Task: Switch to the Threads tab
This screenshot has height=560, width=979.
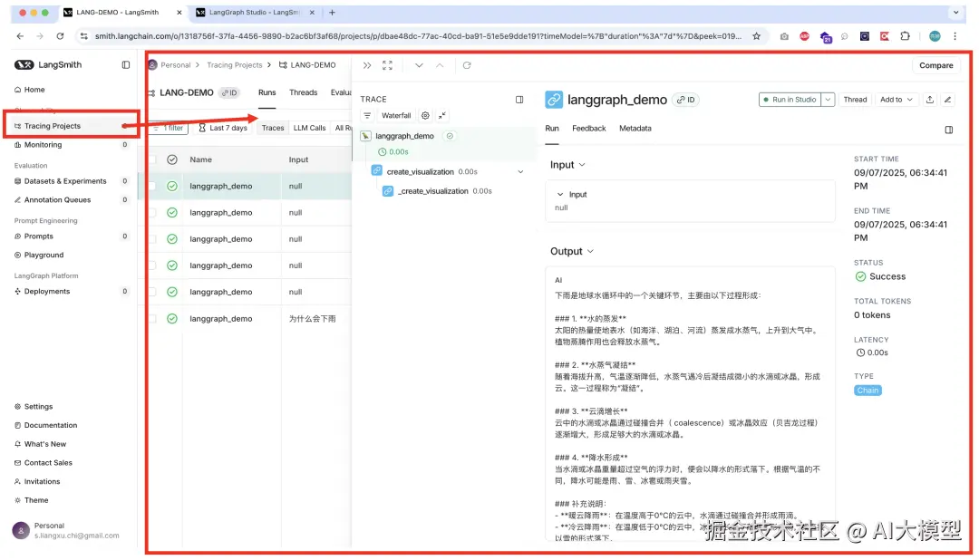Action: [x=303, y=92]
